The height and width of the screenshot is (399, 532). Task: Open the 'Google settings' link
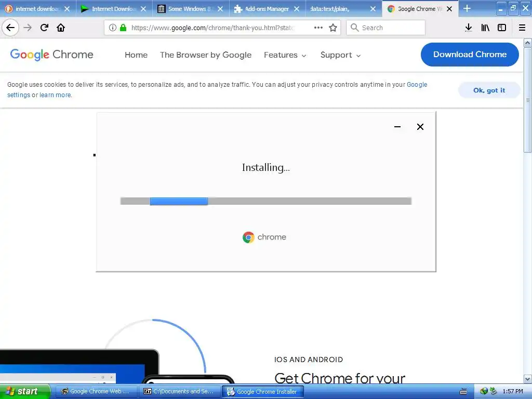(x=417, y=85)
